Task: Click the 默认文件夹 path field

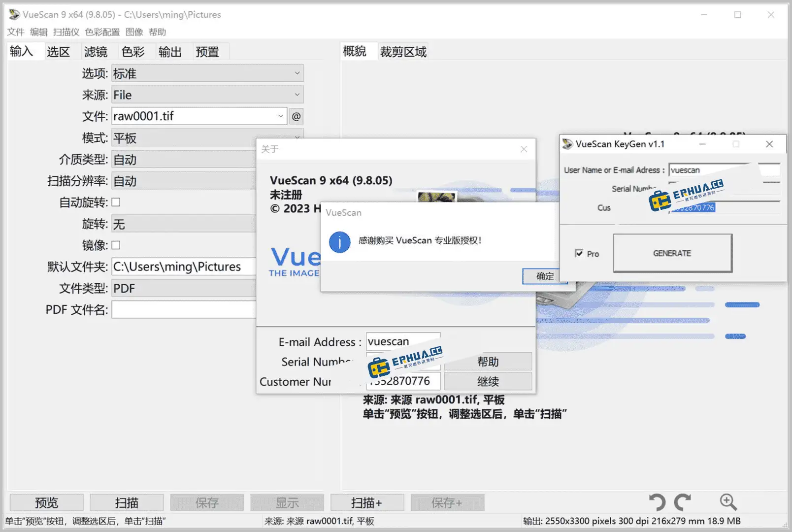Action: click(x=184, y=266)
